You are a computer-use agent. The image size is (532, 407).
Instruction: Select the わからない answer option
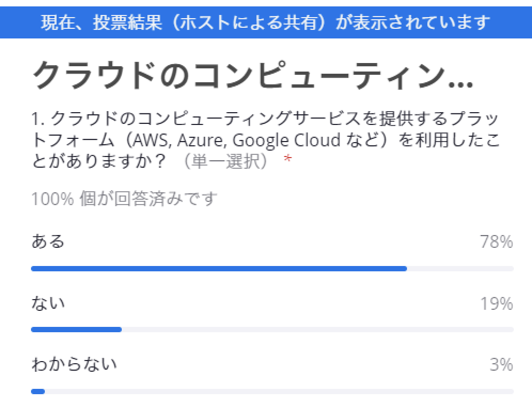(74, 365)
